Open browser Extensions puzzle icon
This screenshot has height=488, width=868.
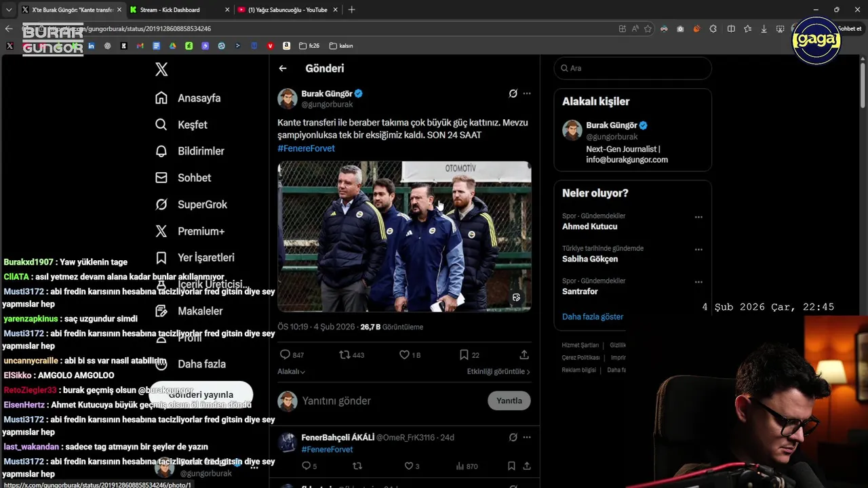tap(713, 28)
